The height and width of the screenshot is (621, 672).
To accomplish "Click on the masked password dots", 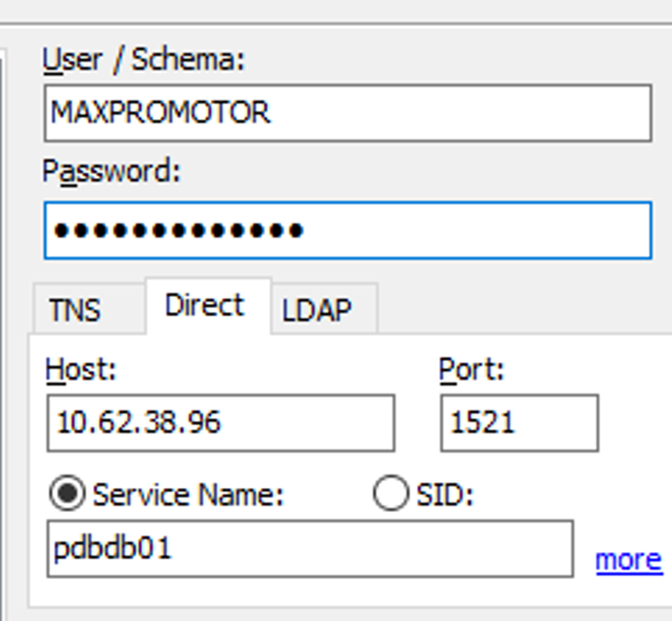I will (179, 231).
